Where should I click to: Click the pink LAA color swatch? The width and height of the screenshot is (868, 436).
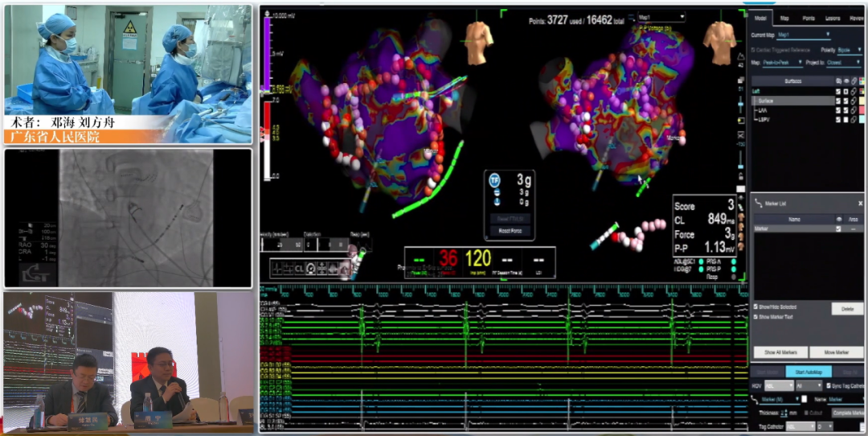(862, 110)
